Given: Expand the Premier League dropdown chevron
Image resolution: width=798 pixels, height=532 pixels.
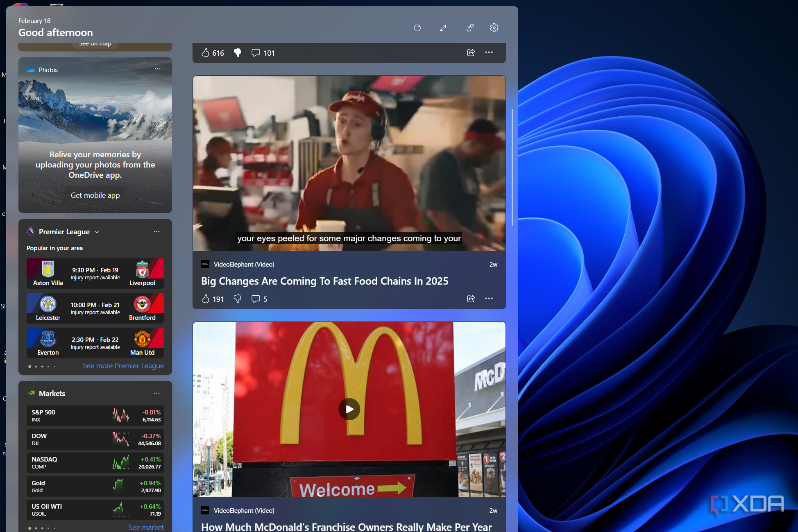Looking at the screenshot, I should pos(97,232).
